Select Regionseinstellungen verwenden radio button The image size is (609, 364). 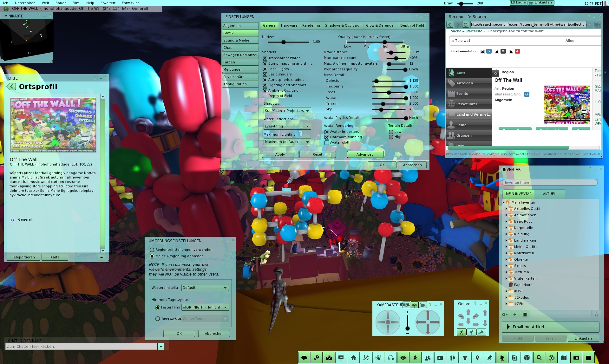point(152,250)
